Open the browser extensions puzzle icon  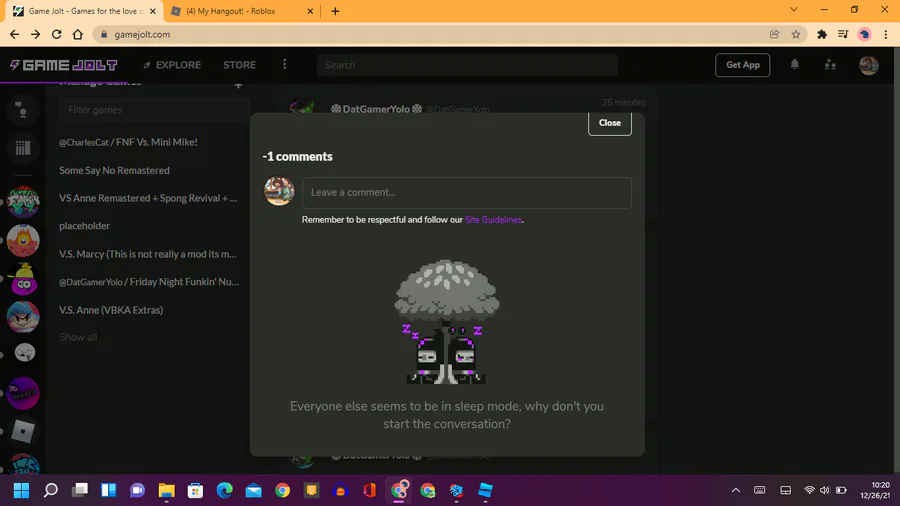(x=822, y=34)
